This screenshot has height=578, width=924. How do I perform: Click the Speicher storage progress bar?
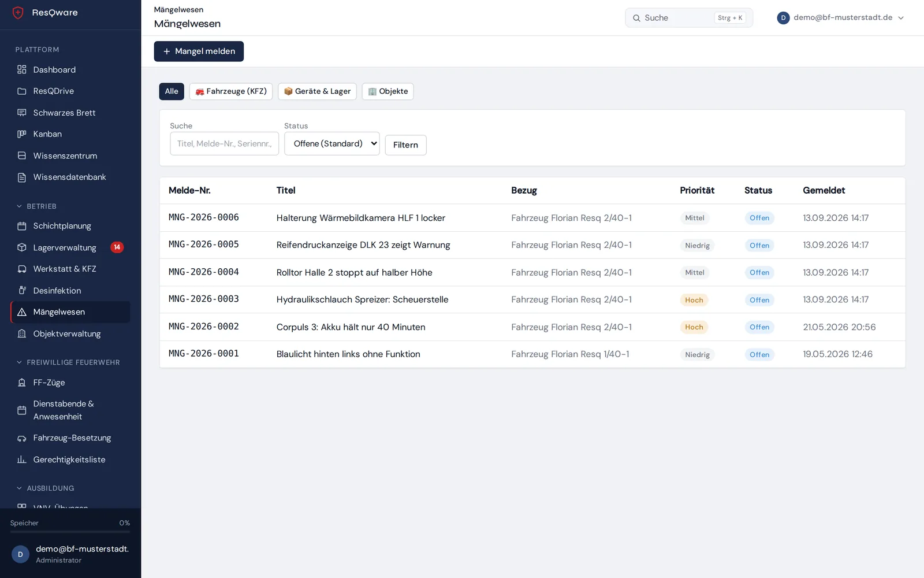click(x=70, y=531)
